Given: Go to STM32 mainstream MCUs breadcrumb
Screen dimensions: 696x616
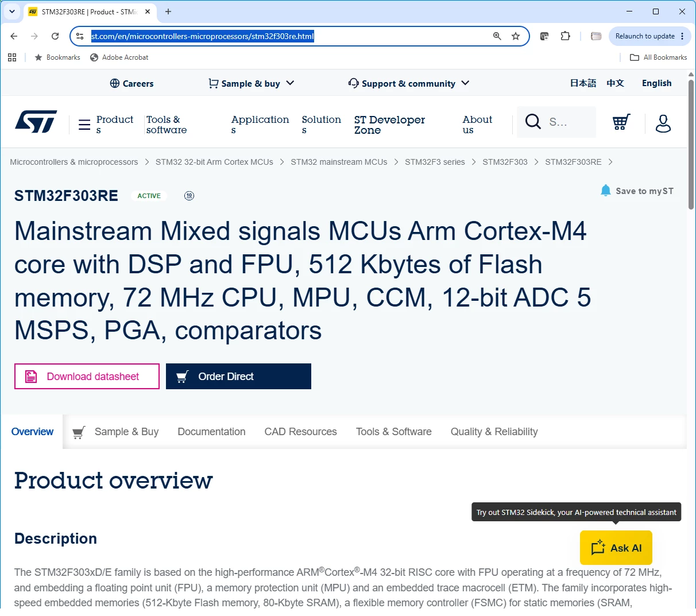Looking at the screenshot, I should (339, 162).
